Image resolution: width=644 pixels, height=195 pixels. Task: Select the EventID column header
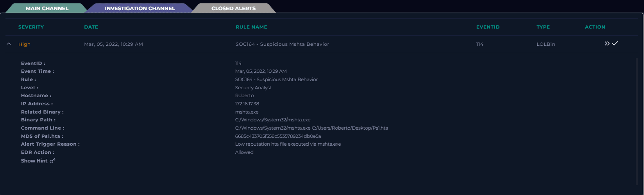(488, 27)
